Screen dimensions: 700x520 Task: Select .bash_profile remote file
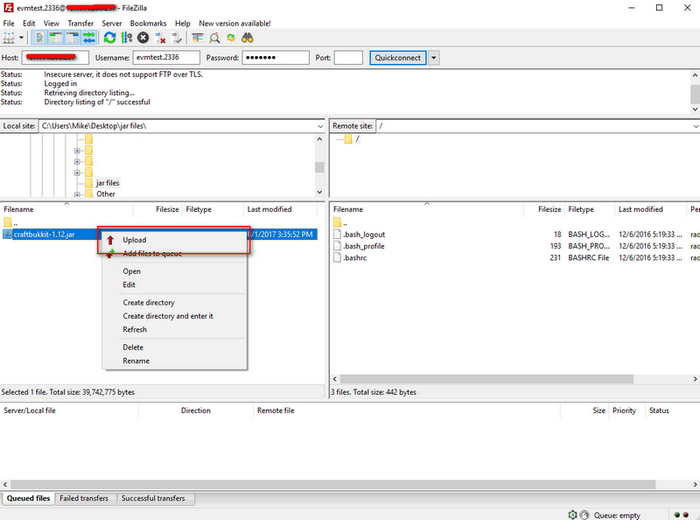tap(364, 246)
